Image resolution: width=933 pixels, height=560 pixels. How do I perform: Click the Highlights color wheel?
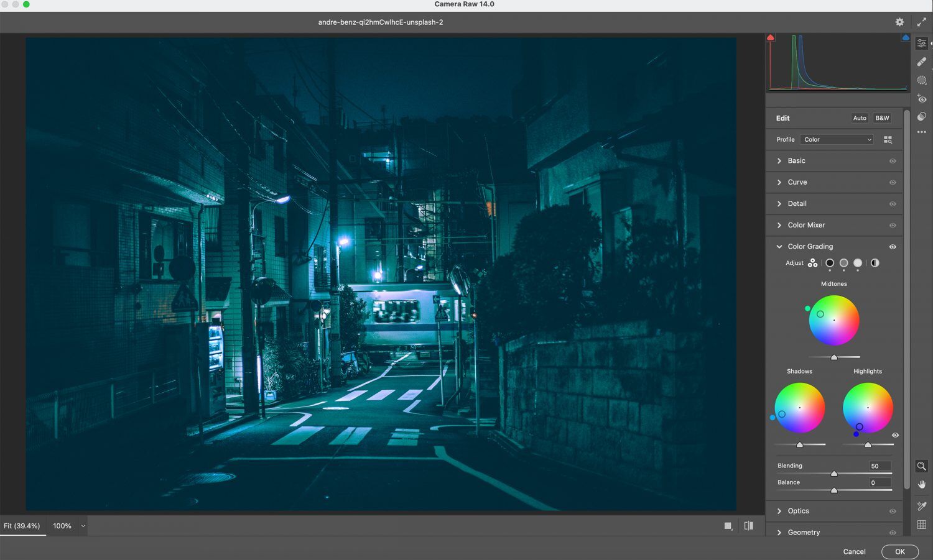(868, 408)
